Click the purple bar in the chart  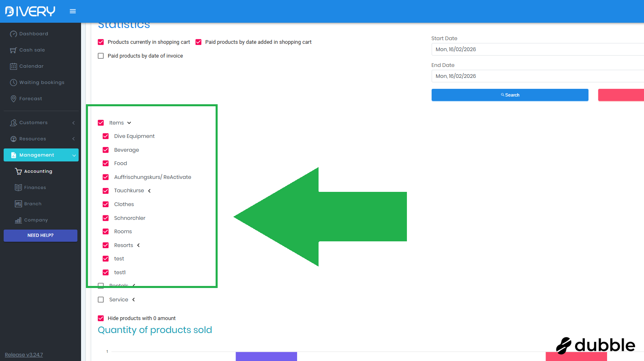tap(266, 356)
